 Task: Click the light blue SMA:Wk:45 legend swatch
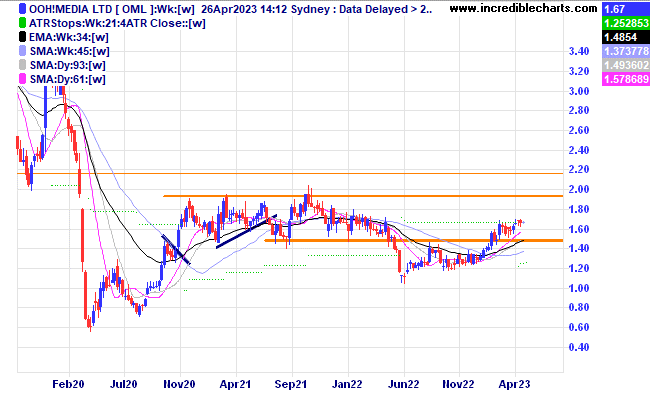(x=22, y=51)
